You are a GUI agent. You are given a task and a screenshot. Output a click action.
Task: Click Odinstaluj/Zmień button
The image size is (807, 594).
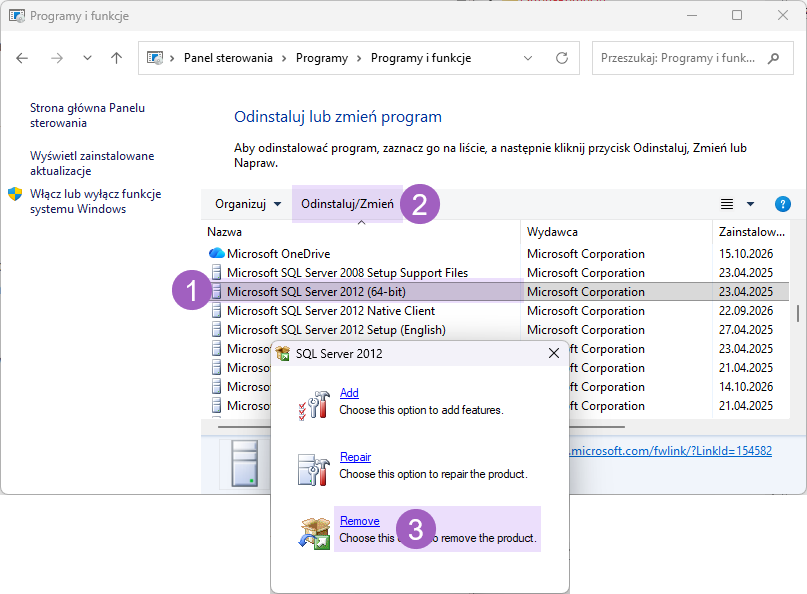tap(347, 204)
